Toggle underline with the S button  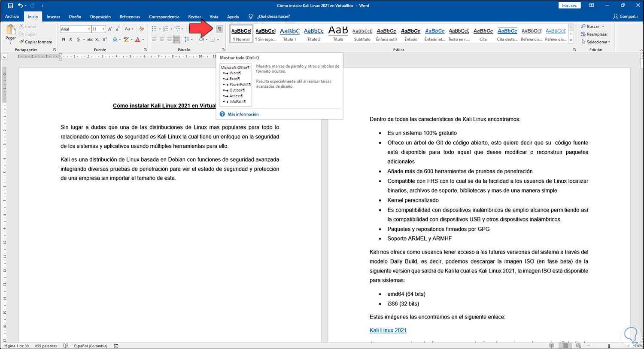click(78, 40)
